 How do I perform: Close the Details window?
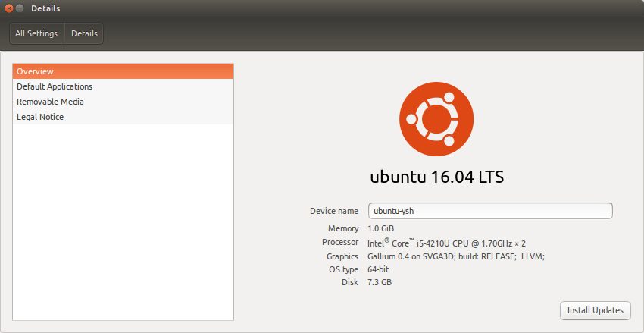pyautogui.click(x=8, y=8)
